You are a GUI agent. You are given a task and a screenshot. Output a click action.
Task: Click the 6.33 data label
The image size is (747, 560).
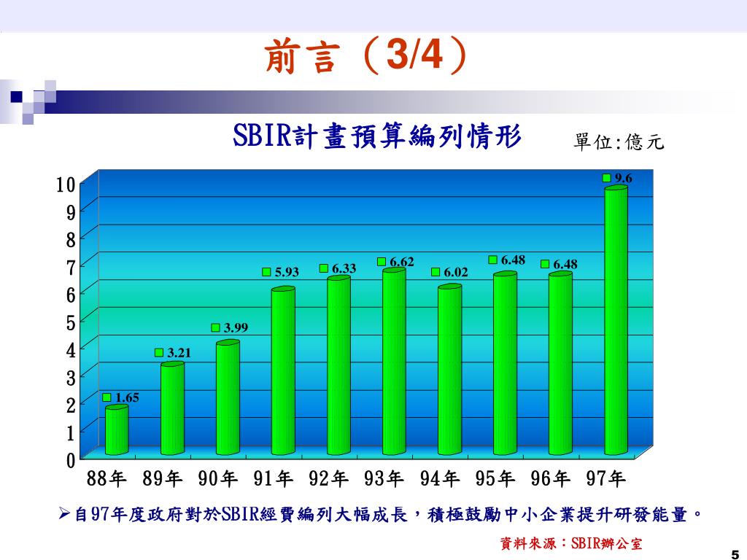(x=344, y=268)
